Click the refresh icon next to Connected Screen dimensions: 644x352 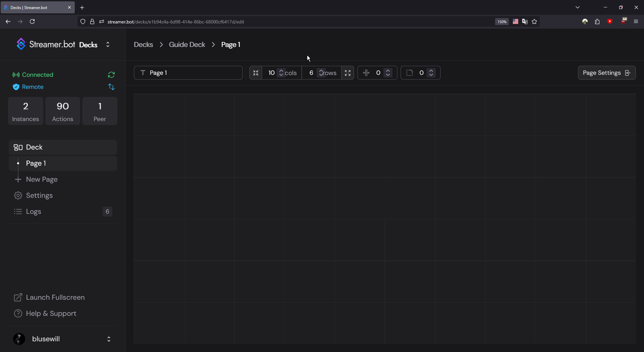111,75
